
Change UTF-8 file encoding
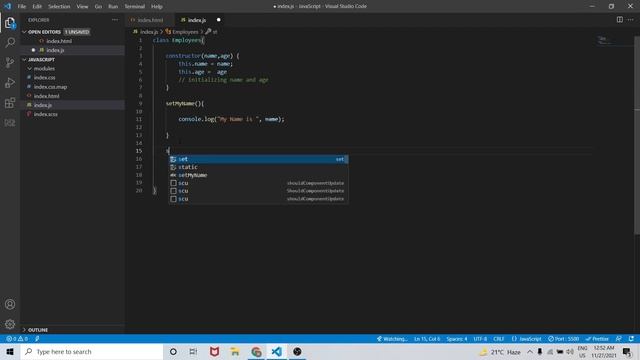tap(480, 339)
